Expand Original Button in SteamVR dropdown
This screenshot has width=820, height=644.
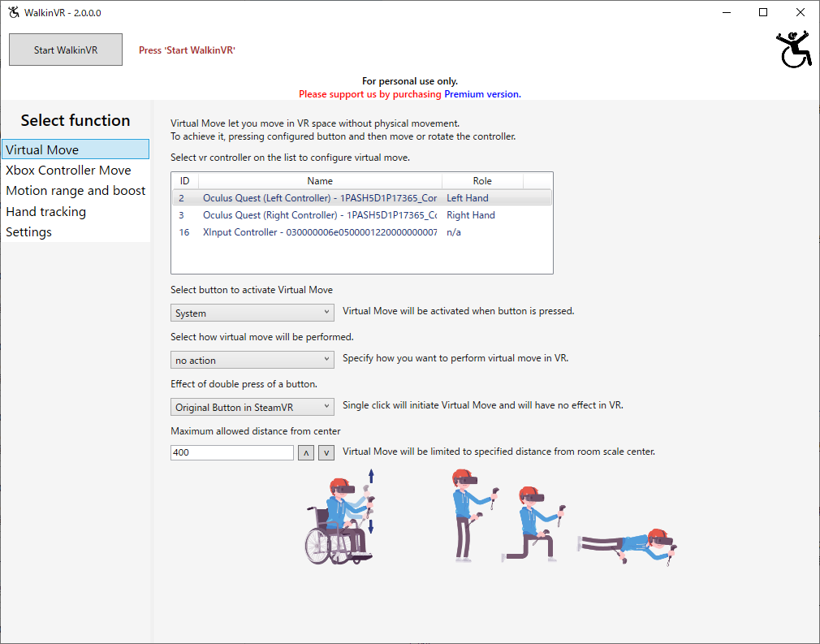252,407
